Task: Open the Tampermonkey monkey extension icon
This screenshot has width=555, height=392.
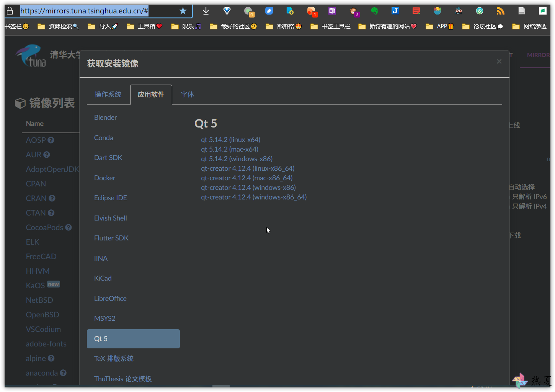Action: click(x=354, y=11)
